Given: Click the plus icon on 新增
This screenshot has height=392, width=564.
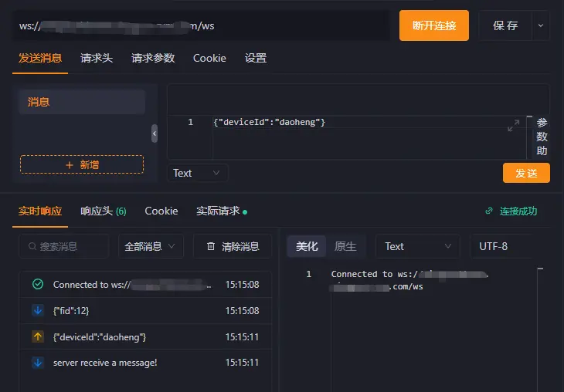Looking at the screenshot, I should pos(70,165).
